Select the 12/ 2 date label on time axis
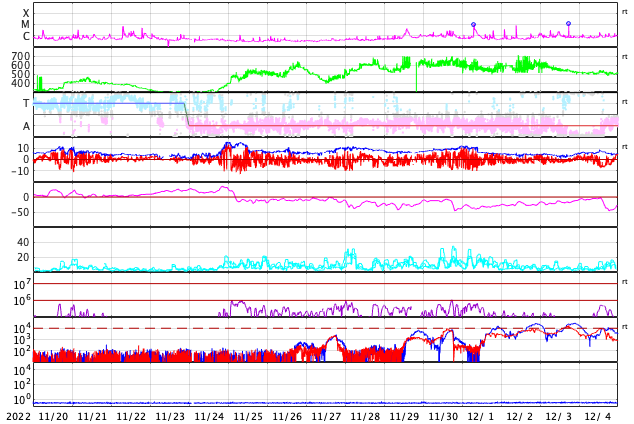Screen dimensions: 634x424 click(x=520, y=416)
